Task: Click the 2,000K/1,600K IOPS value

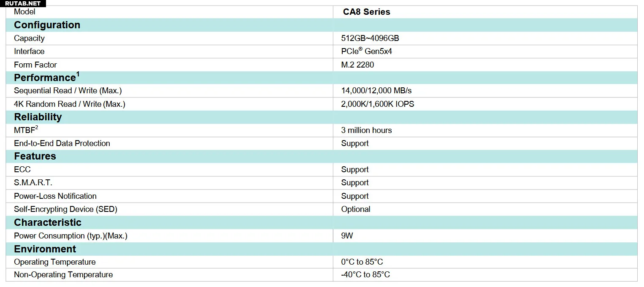Action: coord(378,104)
